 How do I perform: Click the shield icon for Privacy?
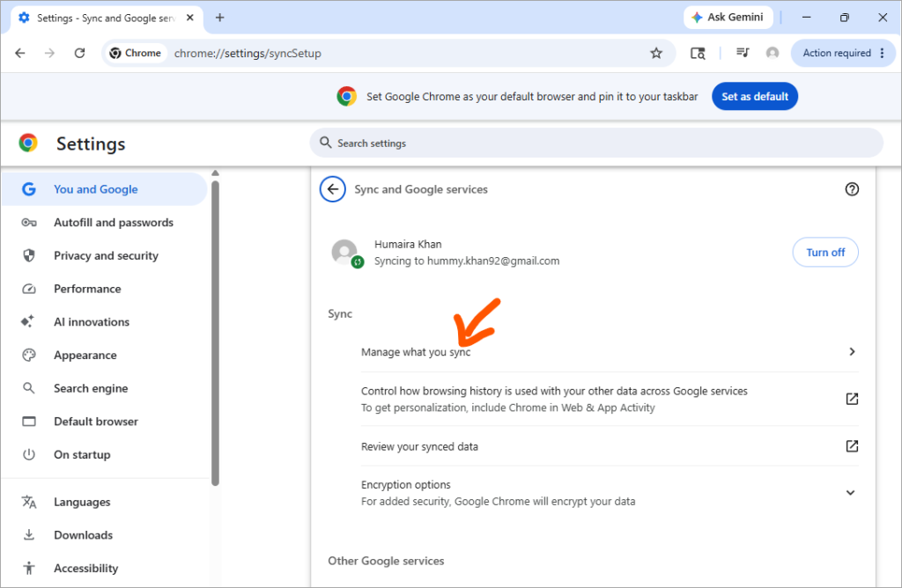29,255
